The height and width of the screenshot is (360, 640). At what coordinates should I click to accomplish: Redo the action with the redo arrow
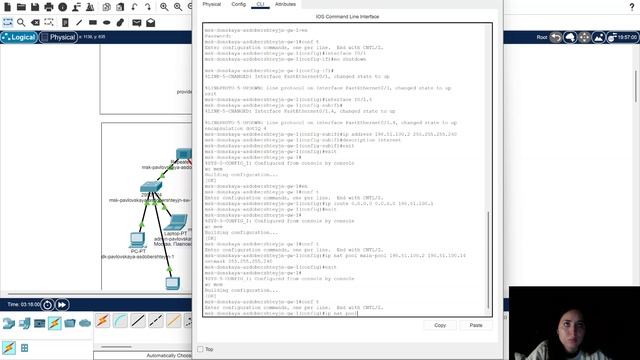click(148, 7)
